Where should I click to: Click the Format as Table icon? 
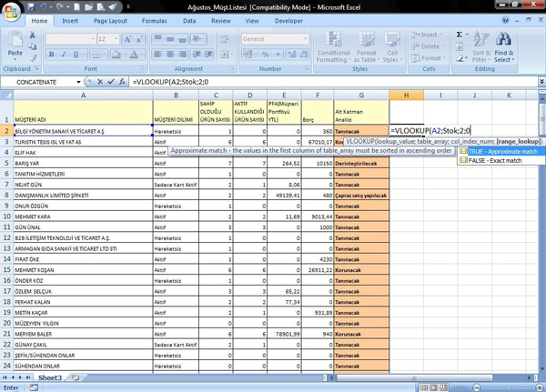coord(367,47)
